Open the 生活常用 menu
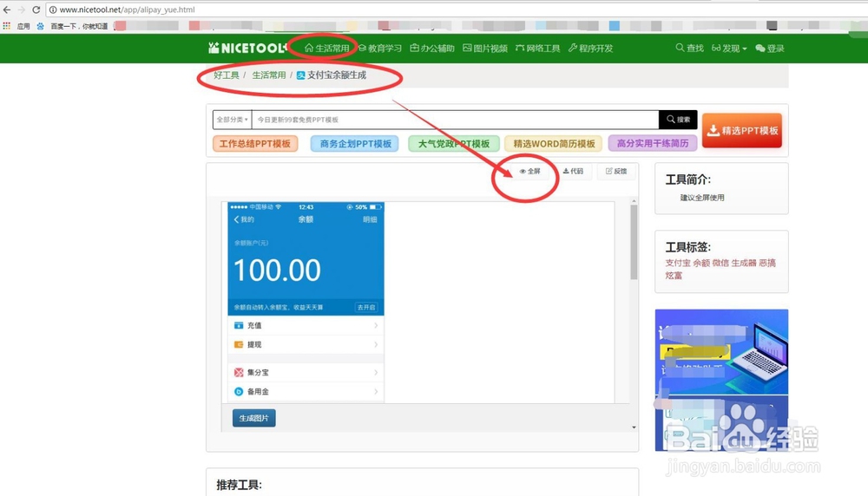Screen dimensions: 868x496 pyautogui.click(x=326, y=48)
